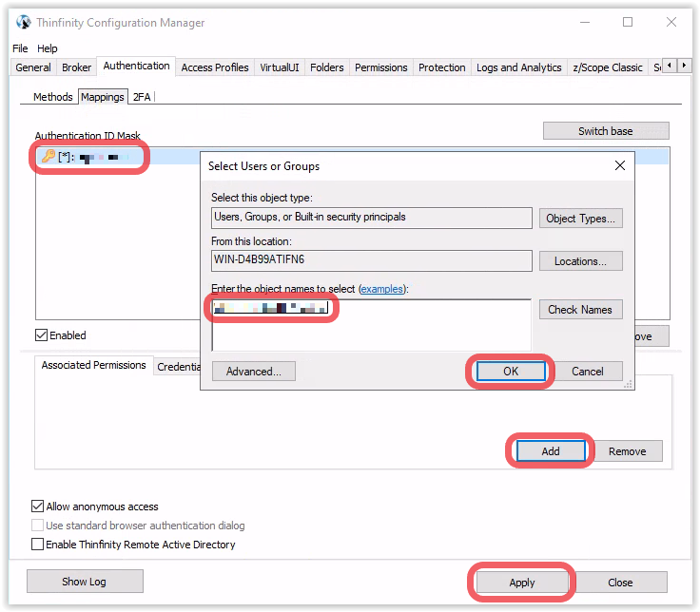
Task: Uncheck Allow anonymous access
Action: tap(37, 507)
